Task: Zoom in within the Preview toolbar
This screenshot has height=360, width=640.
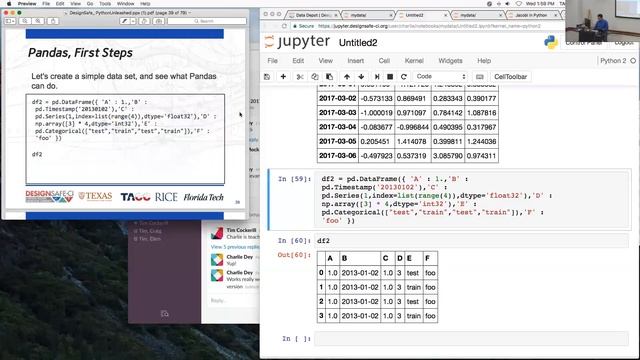Action: pos(38,21)
